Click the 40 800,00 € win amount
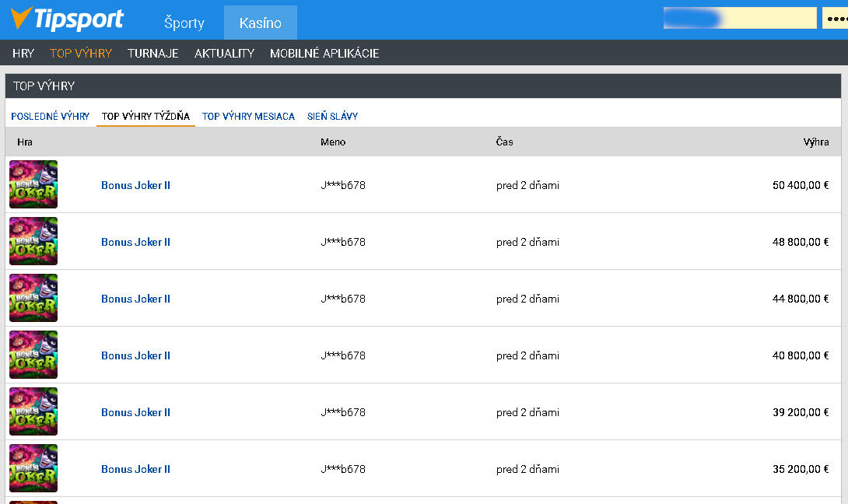The height and width of the screenshot is (504, 848). pyautogui.click(x=801, y=355)
